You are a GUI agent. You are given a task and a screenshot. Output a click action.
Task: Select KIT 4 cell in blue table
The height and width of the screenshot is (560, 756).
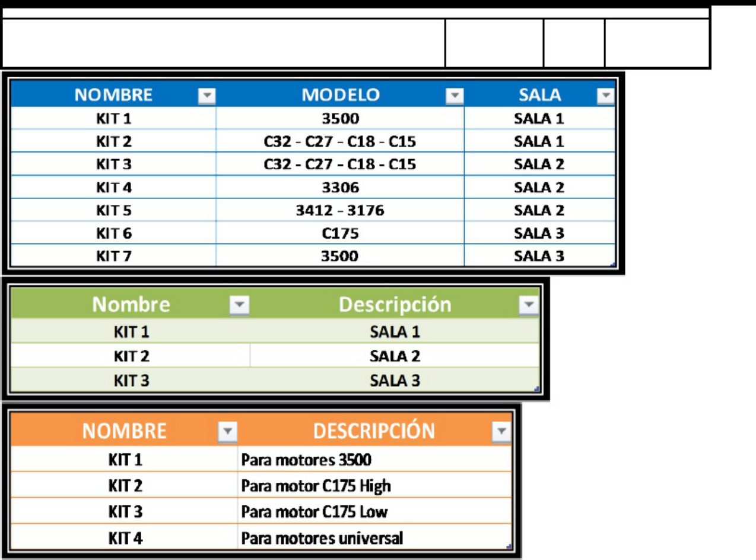pyautogui.click(x=113, y=188)
